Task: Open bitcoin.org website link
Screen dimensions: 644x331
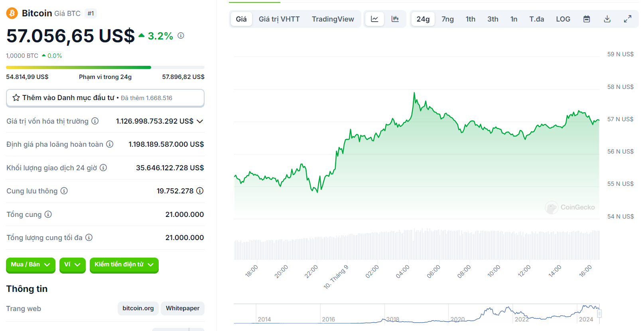Action: click(x=138, y=308)
